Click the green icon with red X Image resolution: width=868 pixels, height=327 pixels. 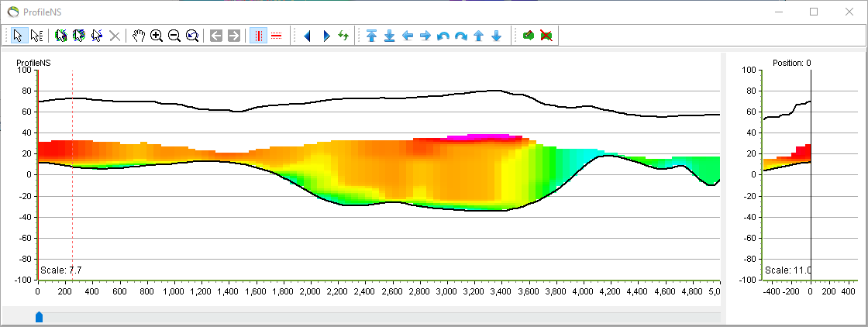(546, 36)
